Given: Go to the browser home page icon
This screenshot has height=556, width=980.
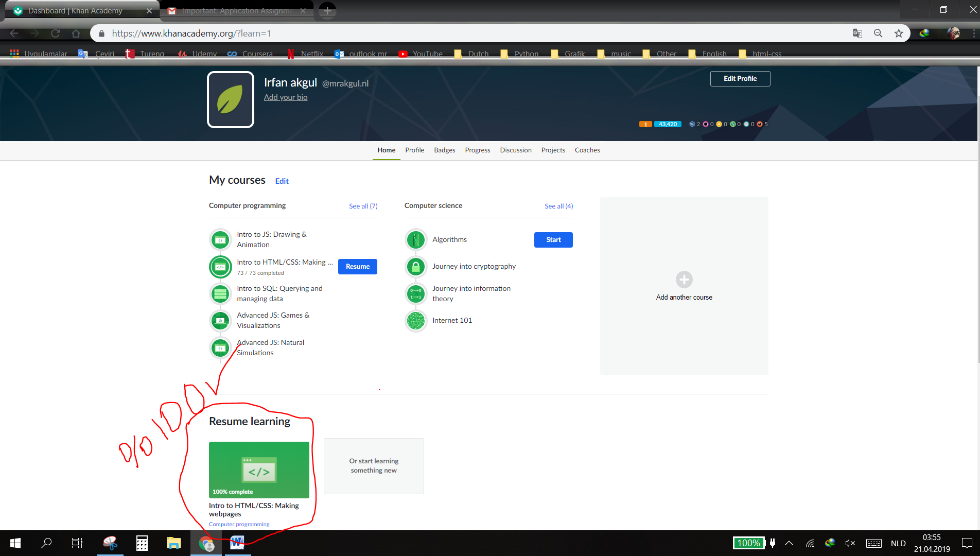Looking at the screenshot, I should click(x=76, y=33).
